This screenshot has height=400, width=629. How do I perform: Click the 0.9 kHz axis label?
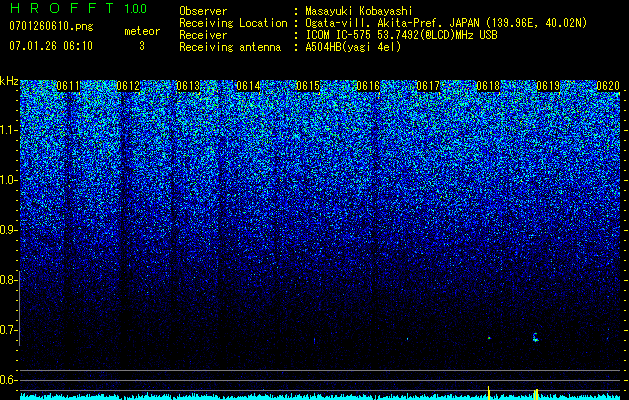(9, 230)
